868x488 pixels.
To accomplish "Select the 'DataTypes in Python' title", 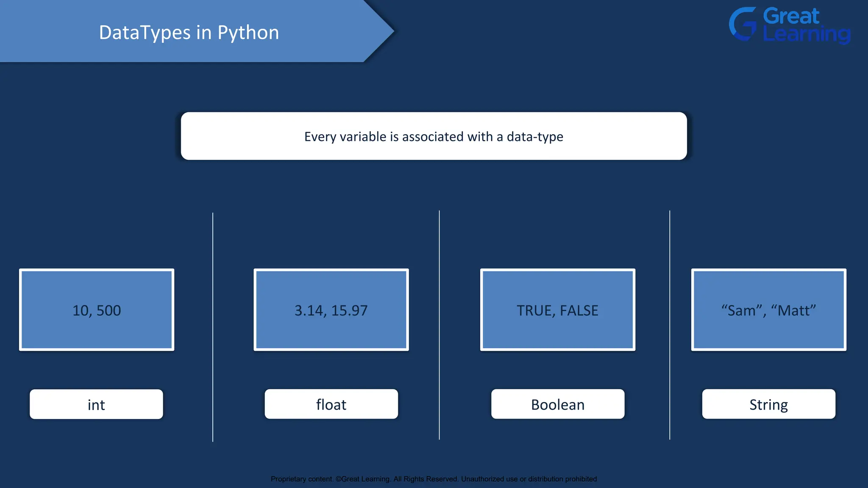I will (189, 33).
